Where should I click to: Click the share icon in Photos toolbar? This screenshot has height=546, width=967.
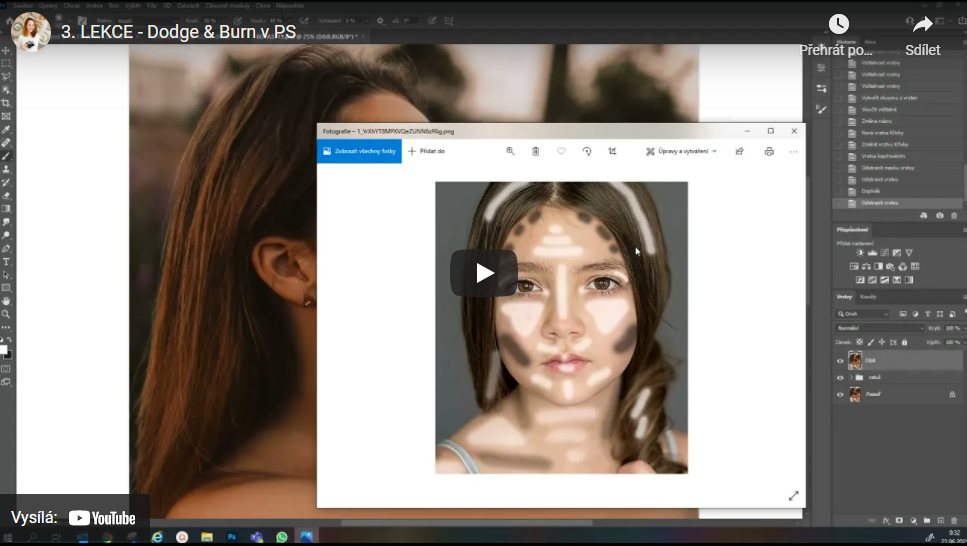pos(739,151)
